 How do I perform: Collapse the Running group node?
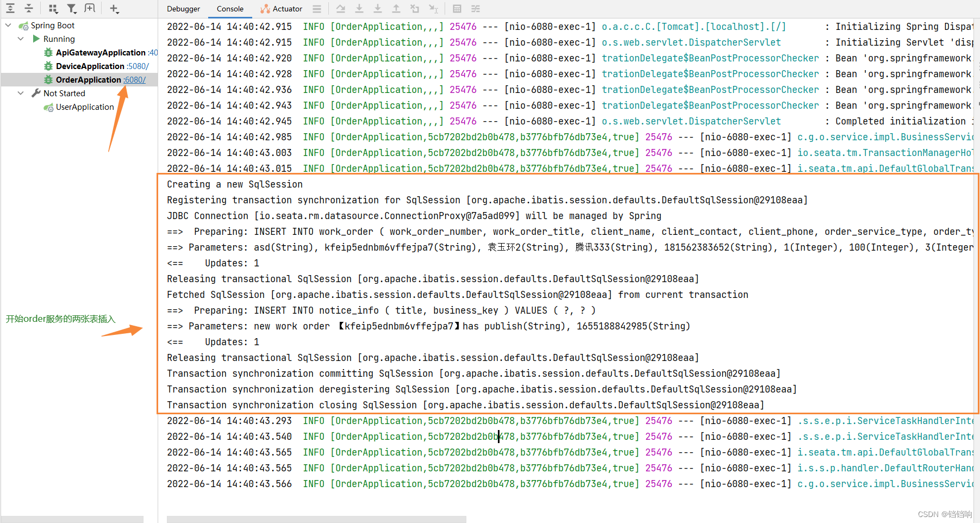coord(21,39)
